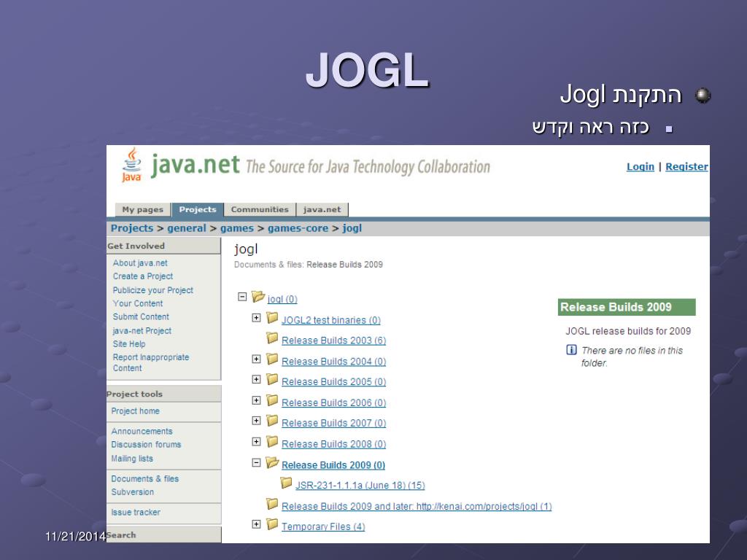The width and height of the screenshot is (747, 560).
Task: Click folder icon of JSR-231-1.1.1a
Action: point(286,483)
